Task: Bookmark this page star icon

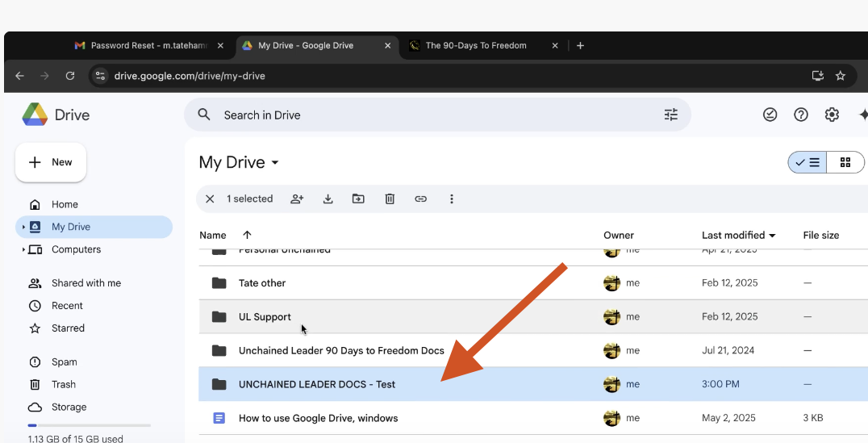Action: (841, 76)
